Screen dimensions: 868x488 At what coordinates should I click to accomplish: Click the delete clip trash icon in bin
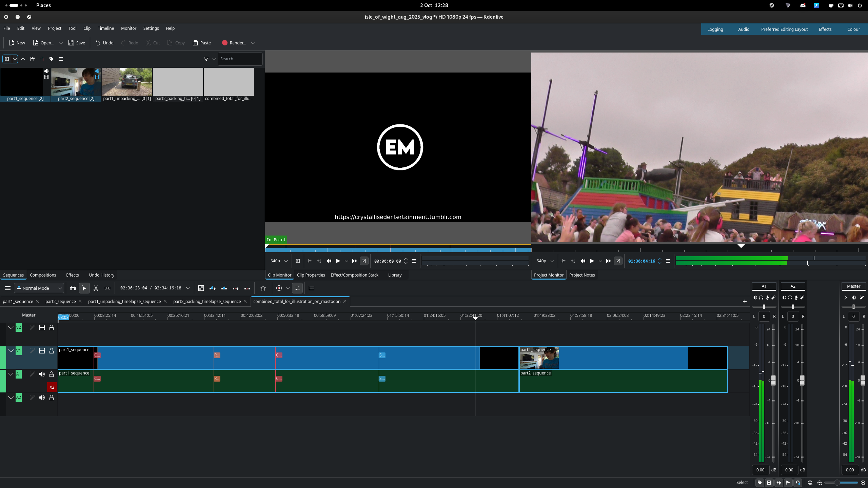pyautogui.click(x=42, y=59)
